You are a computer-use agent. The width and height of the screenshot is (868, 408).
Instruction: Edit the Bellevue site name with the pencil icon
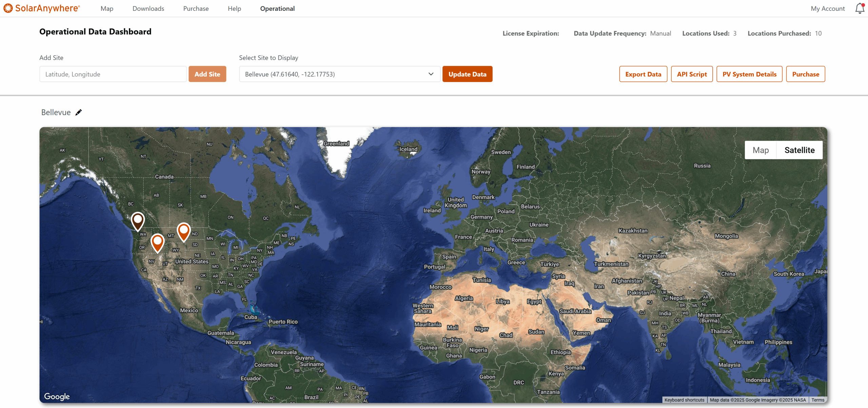79,112
